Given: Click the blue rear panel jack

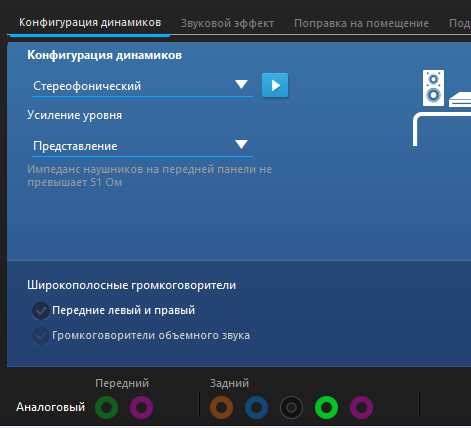Looking at the screenshot, I should pos(256,407).
